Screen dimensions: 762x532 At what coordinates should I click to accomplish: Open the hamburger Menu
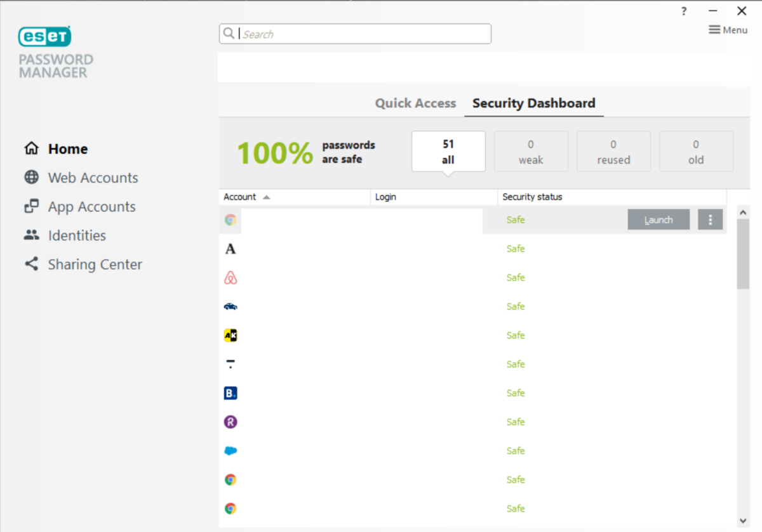[x=728, y=30]
